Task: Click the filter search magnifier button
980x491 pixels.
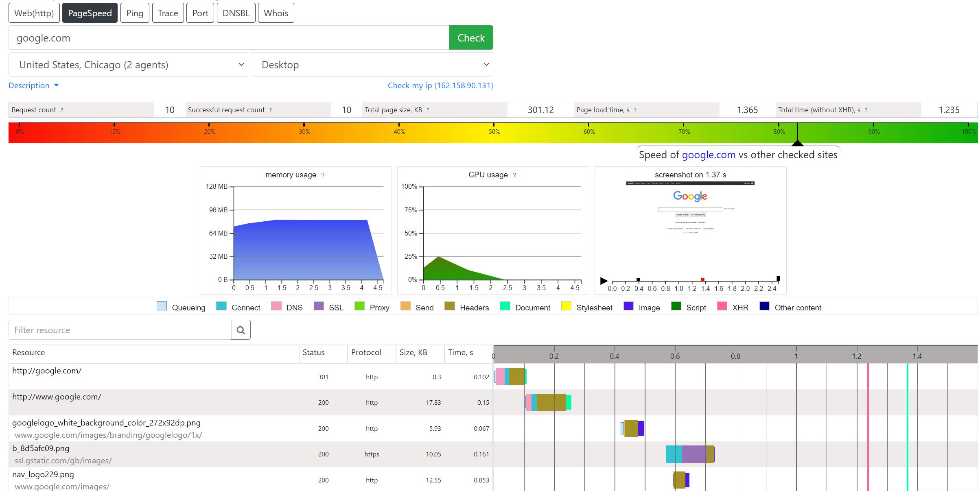Action: pos(241,330)
